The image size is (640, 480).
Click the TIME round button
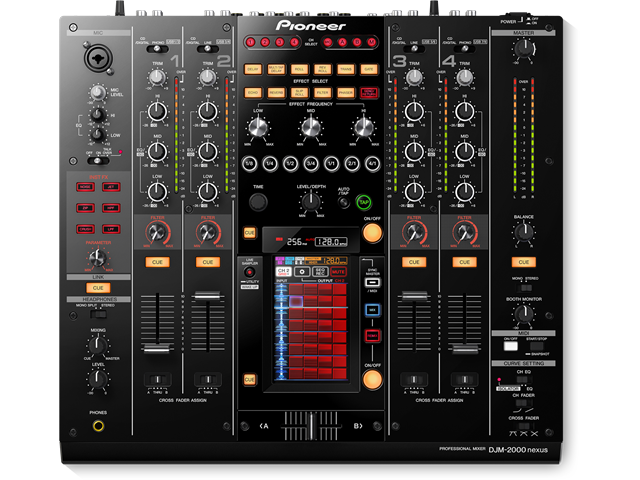point(259,202)
